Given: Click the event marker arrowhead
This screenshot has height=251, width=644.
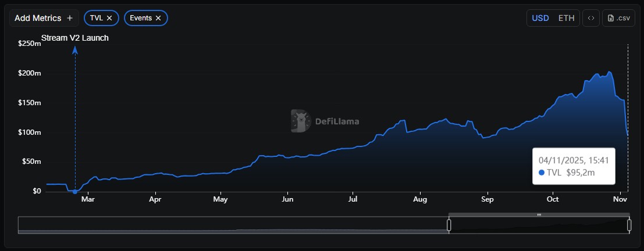Looking at the screenshot, I should coord(74,51).
